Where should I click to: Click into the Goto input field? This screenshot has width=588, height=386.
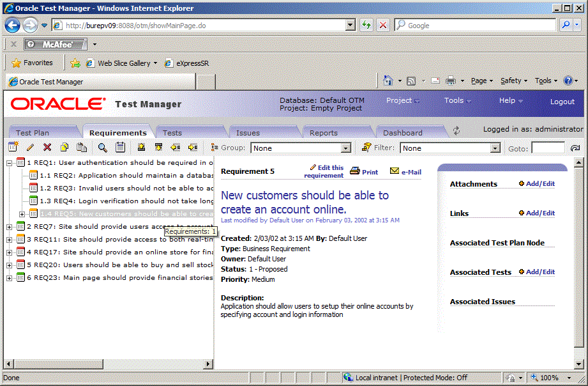[x=548, y=148]
